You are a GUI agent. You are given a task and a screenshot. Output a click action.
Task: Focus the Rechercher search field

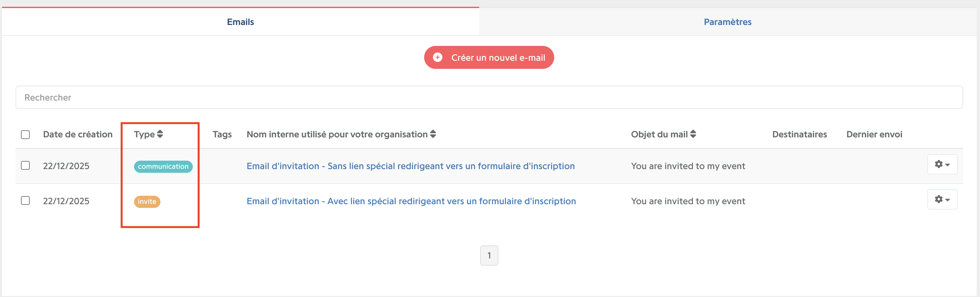pos(489,97)
